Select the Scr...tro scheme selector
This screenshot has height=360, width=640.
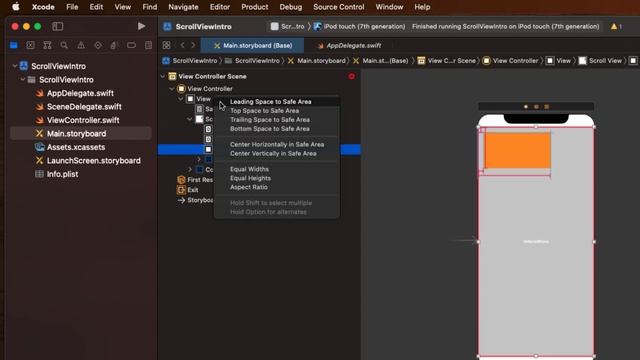pos(288,27)
